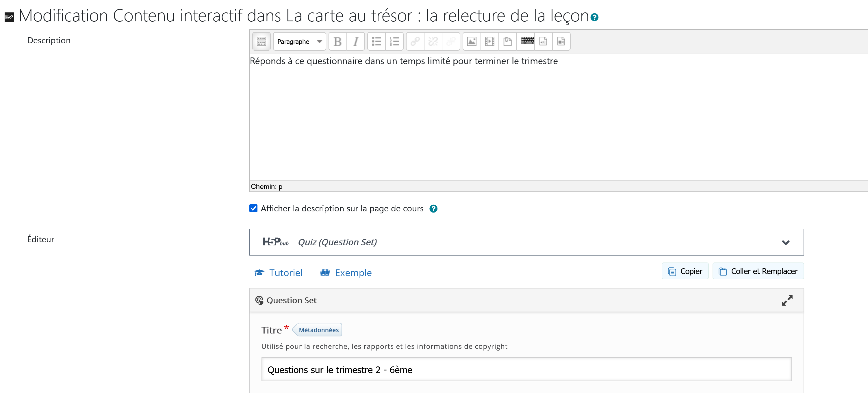Click the insert link icon
Screen dimensions: 868x393
pos(415,41)
